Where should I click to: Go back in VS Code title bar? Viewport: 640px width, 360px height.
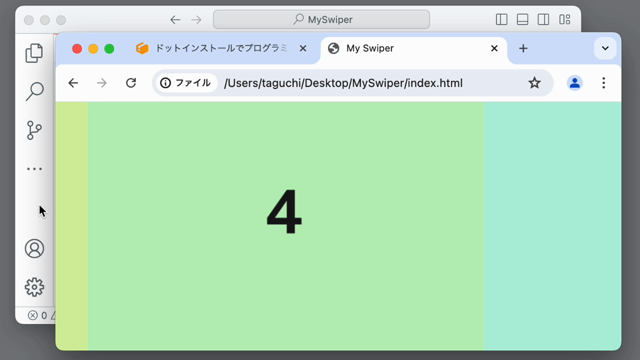(x=175, y=20)
